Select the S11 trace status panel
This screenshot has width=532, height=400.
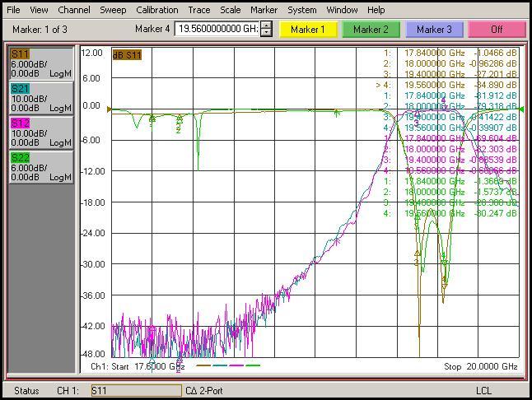click(41, 63)
